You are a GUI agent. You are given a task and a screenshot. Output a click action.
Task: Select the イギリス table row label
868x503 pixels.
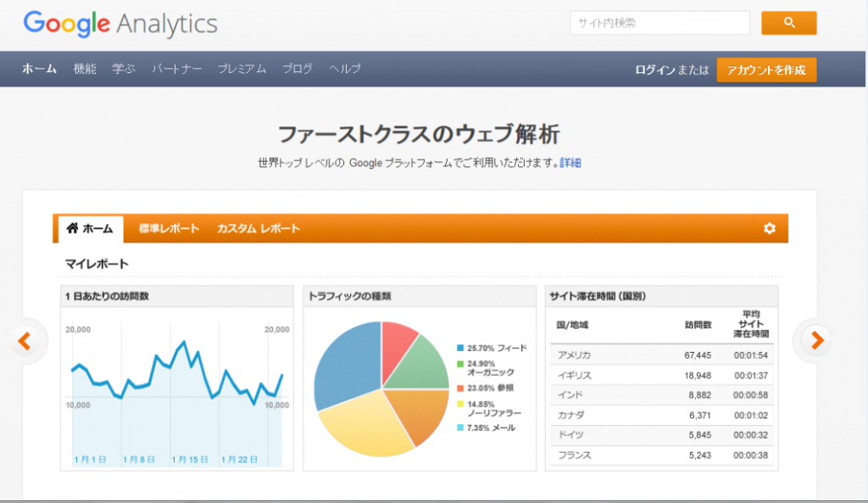click(574, 375)
